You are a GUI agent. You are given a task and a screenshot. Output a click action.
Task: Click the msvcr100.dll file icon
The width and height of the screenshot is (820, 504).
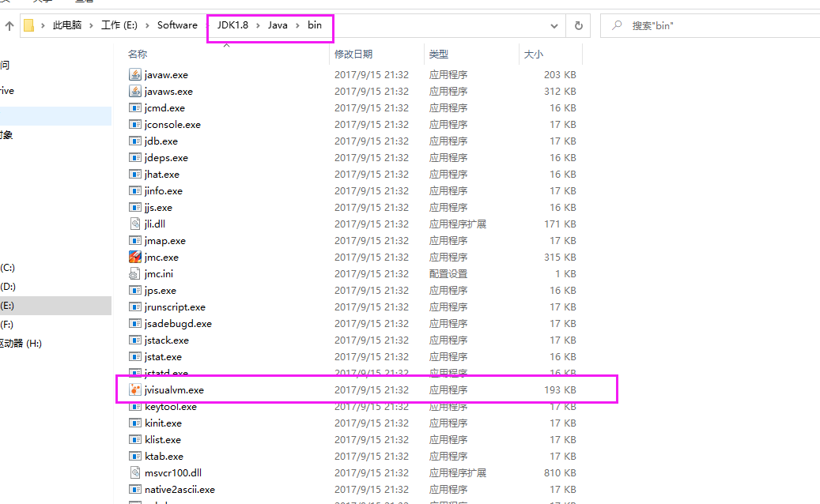tap(134, 472)
